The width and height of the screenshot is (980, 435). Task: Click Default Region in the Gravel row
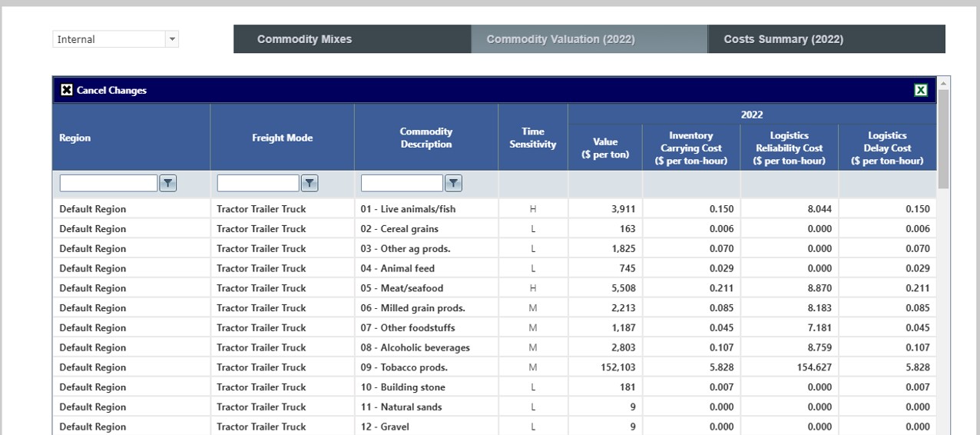coord(93,427)
